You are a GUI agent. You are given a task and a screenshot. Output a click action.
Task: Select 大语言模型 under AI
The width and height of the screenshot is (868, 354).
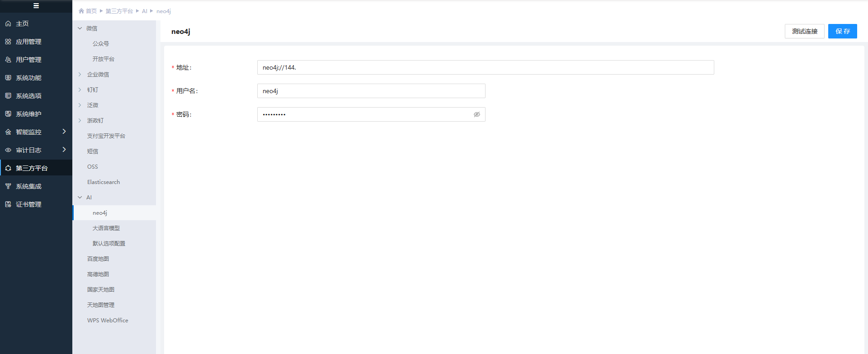106,228
